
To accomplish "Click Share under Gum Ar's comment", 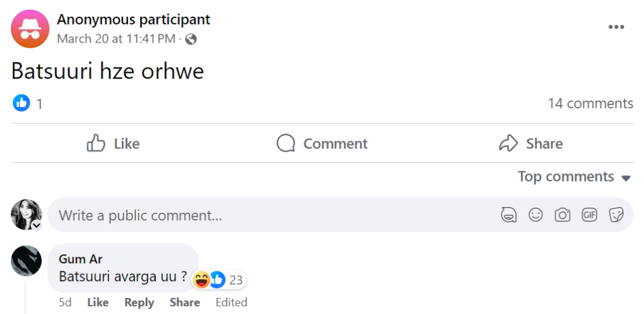I will coord(185,302).
